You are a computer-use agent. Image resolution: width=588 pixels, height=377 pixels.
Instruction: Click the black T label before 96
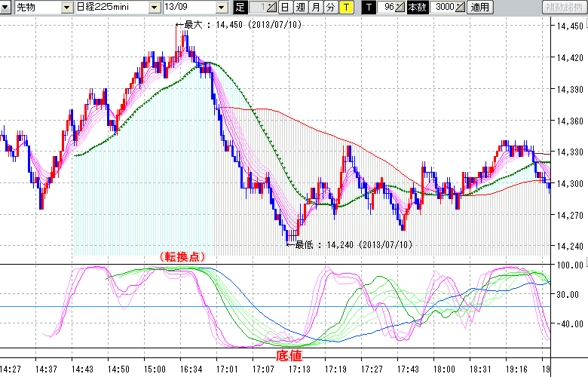pyautogui.click(x=369, y=8)
